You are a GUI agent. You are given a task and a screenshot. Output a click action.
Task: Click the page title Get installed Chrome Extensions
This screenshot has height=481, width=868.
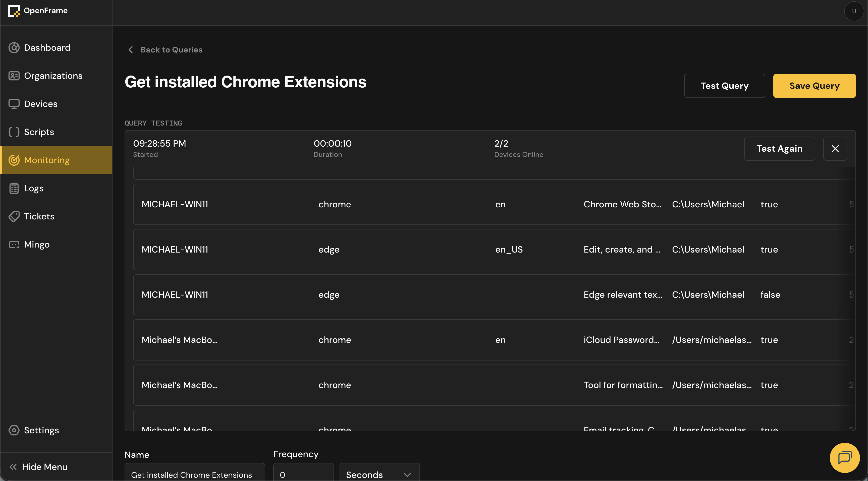[245, 82]
